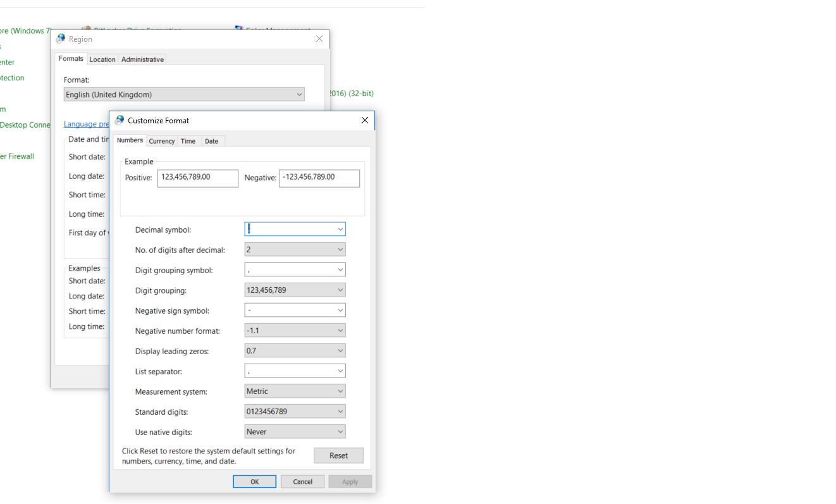Switch to the Date tab
This screenshot has width=836, height=504.
[x=212, y=140]
